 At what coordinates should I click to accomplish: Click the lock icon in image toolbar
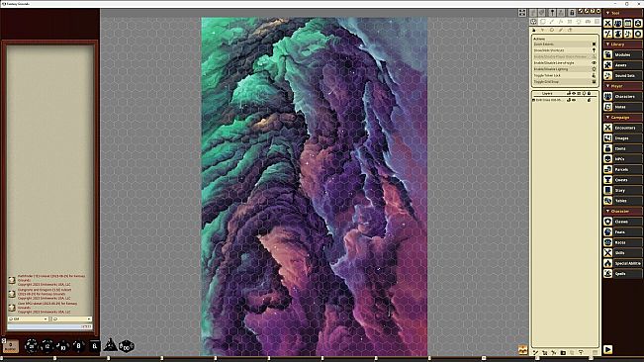[x=572, y=13]
